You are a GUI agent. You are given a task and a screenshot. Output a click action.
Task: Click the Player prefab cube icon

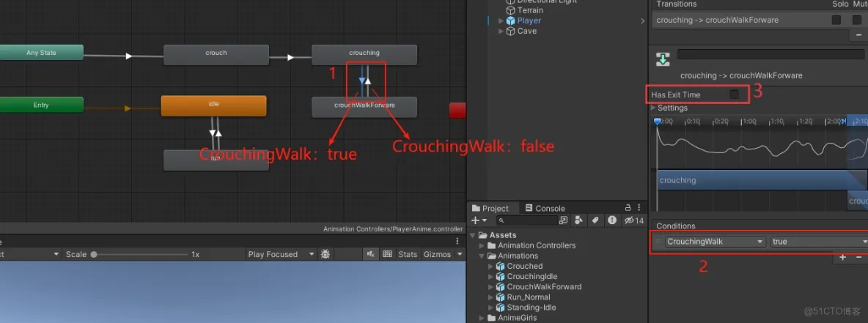[x=510, y=21]
